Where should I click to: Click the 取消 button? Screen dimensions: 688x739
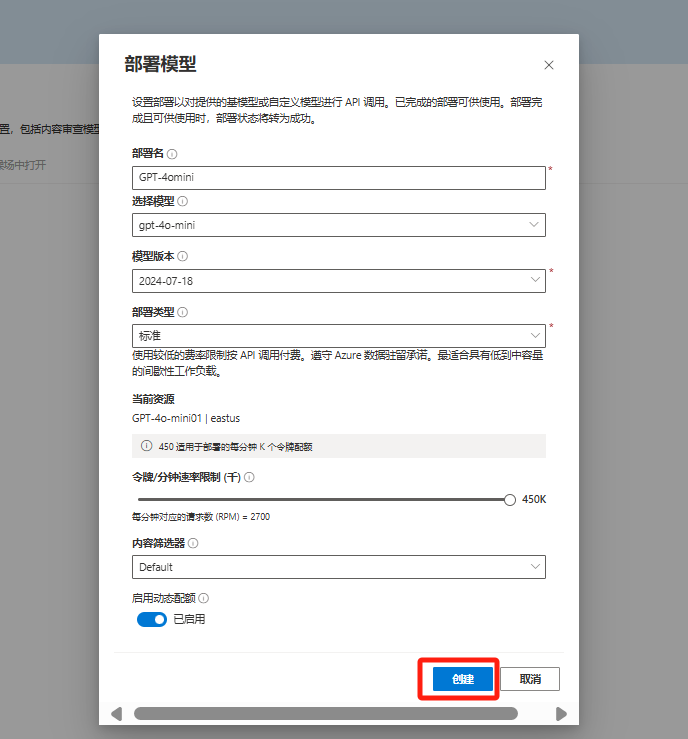click(530, 679)
